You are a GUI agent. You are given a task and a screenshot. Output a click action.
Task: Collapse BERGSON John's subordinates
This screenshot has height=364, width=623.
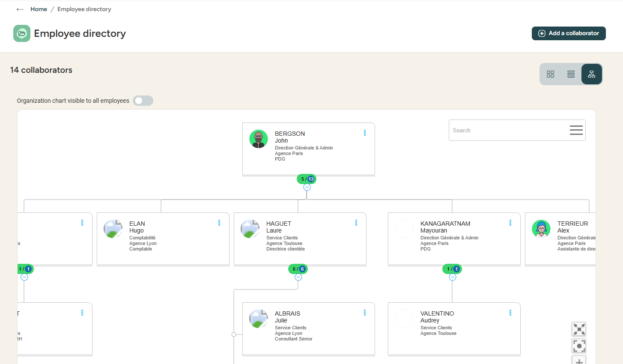[307, 188]
